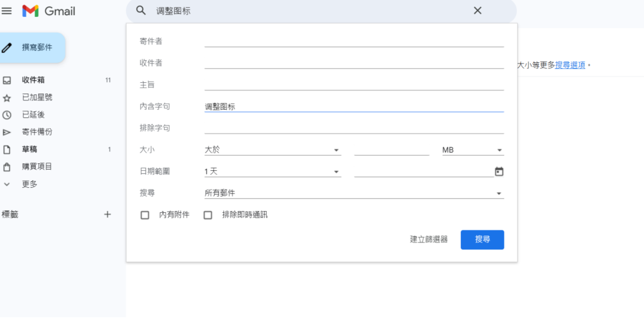Click the 收件箱 inbox icon
Screen dimensions: 644x319
(x=6, y=80)
